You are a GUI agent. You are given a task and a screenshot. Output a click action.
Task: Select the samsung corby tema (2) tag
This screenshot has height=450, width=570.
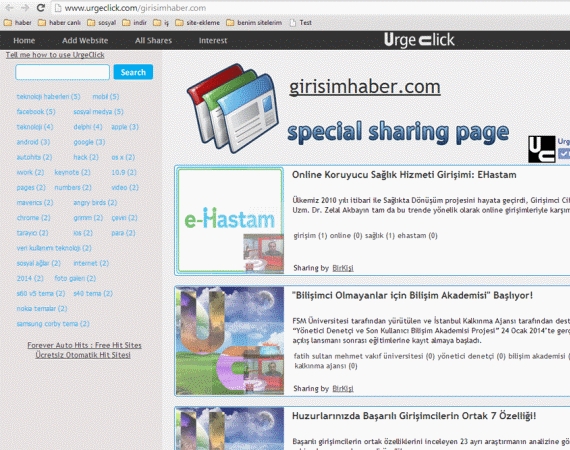[53, 324]
